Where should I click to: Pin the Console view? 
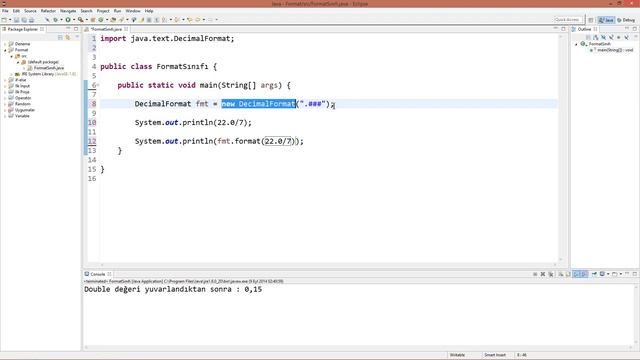[594, 274]
